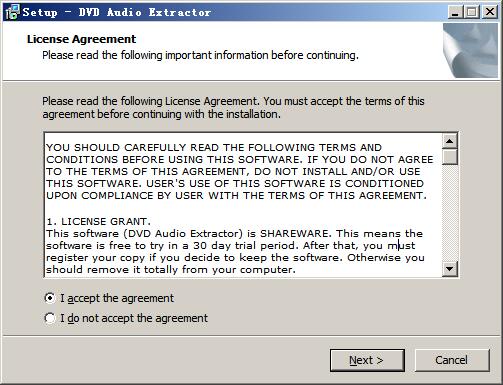Click the license text scroll up arrow

pyautogui.click(x=450, y=141)
